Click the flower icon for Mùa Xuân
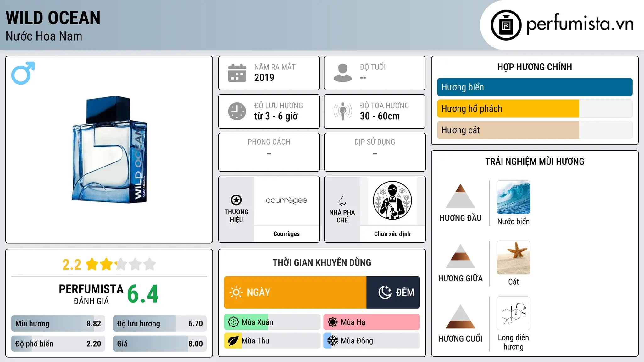644x362 pixels. (233, 322)
